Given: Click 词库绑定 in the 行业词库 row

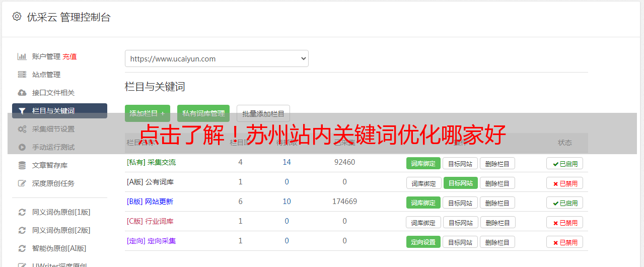Looking at the screenshot, I should 423,222.
